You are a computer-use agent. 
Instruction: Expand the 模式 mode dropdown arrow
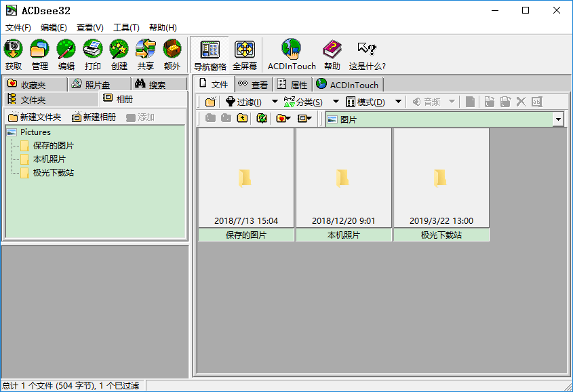pyautogui.click(x=398, y=102)
